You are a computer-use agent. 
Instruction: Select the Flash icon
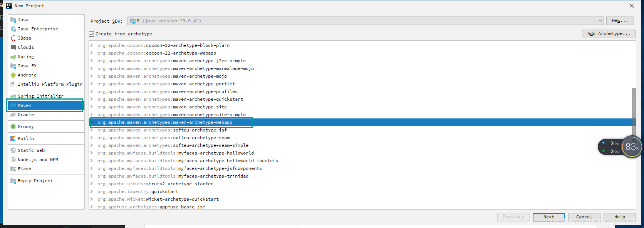point(13,169)
